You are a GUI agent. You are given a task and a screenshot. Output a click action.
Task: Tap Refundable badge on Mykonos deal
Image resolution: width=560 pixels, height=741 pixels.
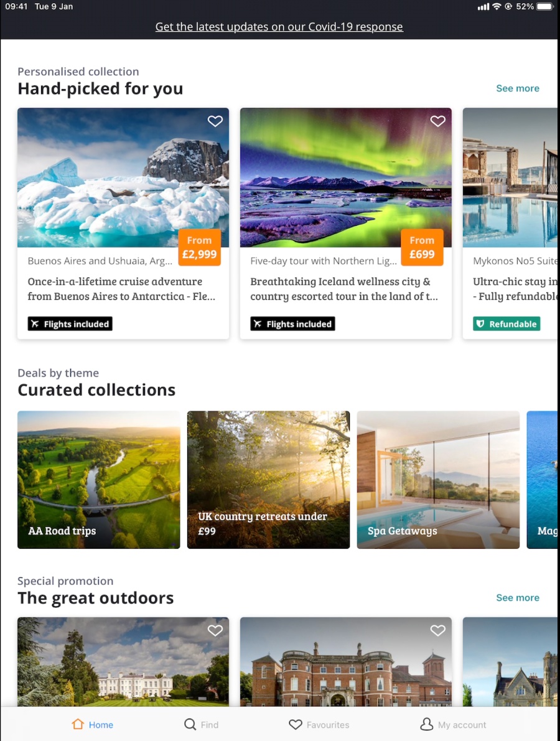pos(506,324)
